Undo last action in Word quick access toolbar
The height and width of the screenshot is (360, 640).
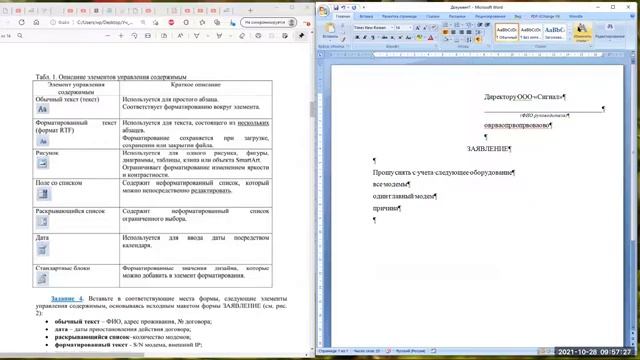click(x=343, y=7)
